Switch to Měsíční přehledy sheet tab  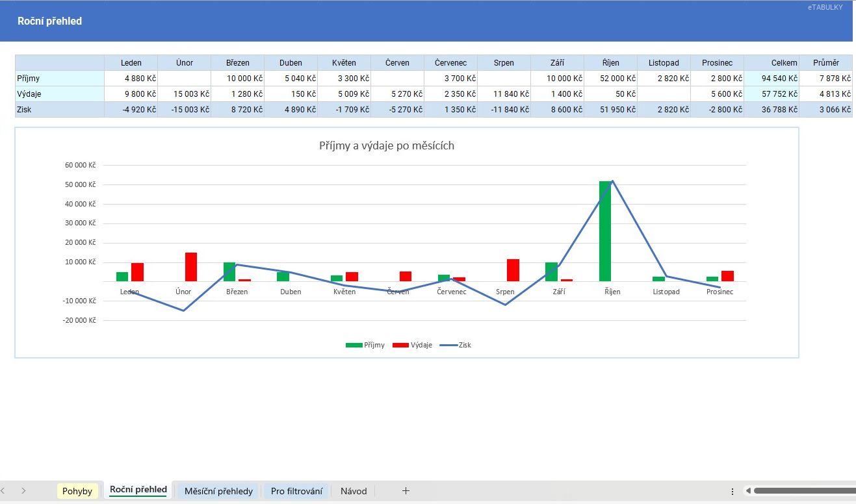(x=218, y=491)
